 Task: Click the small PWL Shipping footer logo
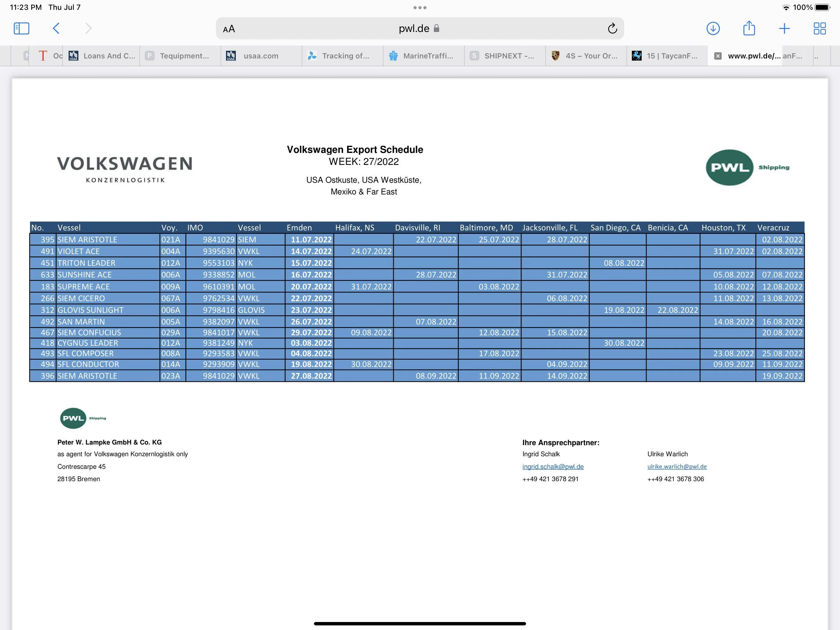coord(83,418)
